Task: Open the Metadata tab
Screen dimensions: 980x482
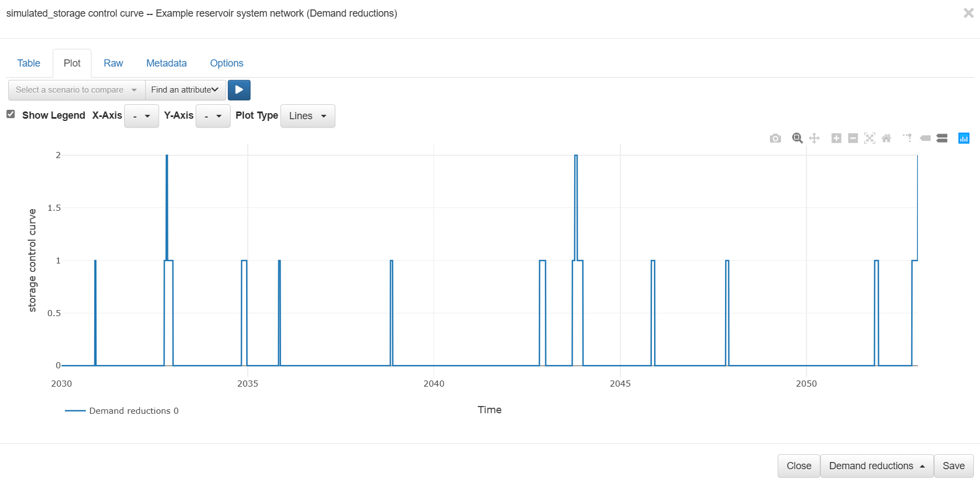Action: click(166, 63)
